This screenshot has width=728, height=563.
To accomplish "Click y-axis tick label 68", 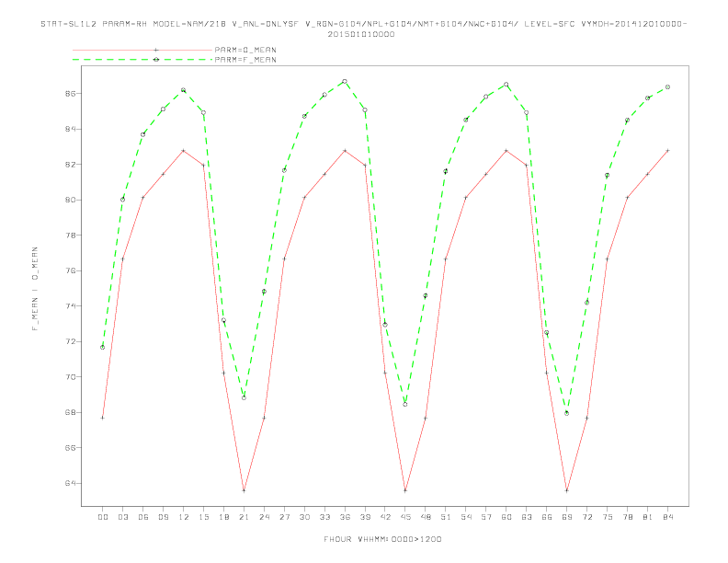I will point(71,412).
